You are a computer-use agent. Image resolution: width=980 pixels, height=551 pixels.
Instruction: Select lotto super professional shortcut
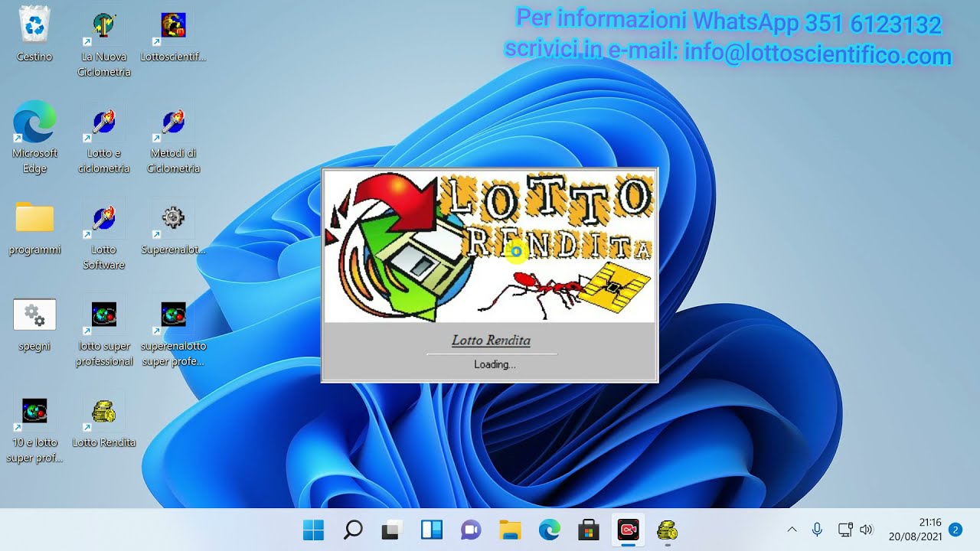tap(104, 334)
